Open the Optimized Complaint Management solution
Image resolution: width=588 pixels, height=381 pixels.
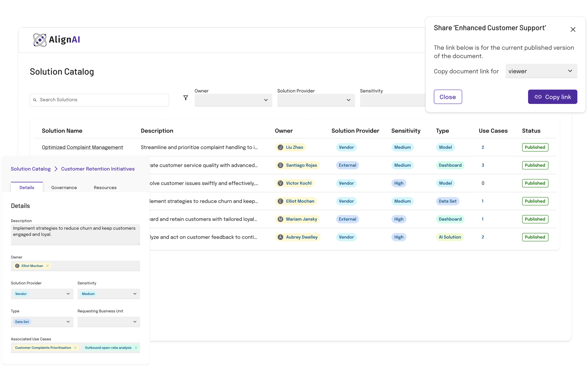(82, 147)
